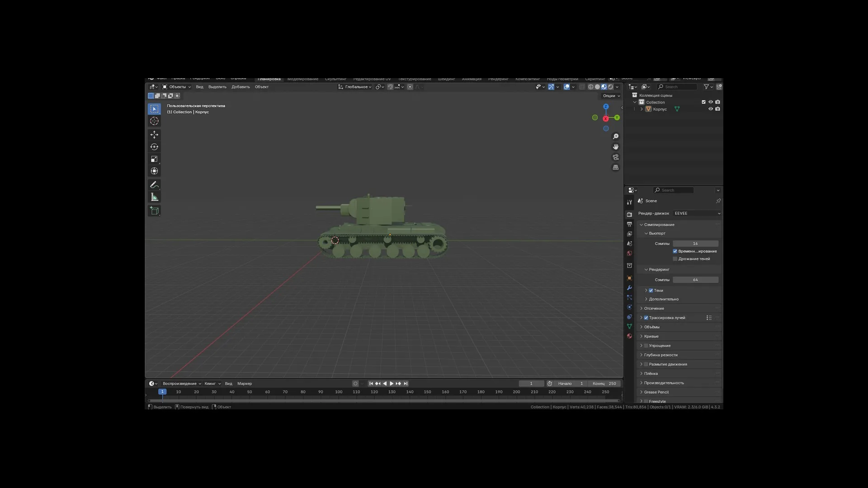868x488 pixels.
Task: Open the render engine EEVEE dropdown
Action: tap(696, 213)
